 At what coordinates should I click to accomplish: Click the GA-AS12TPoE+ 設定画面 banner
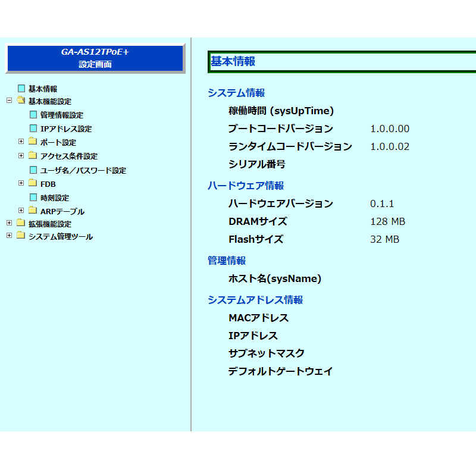point(95,58)
